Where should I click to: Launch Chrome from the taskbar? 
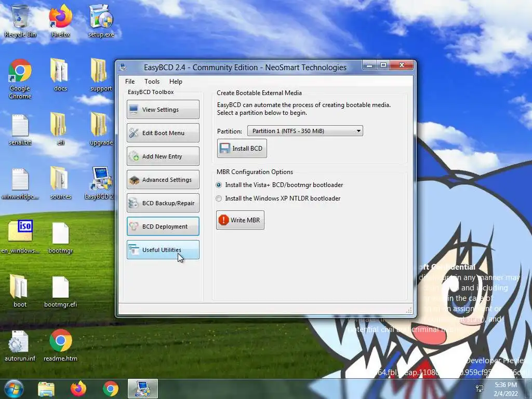coord(111,389)
